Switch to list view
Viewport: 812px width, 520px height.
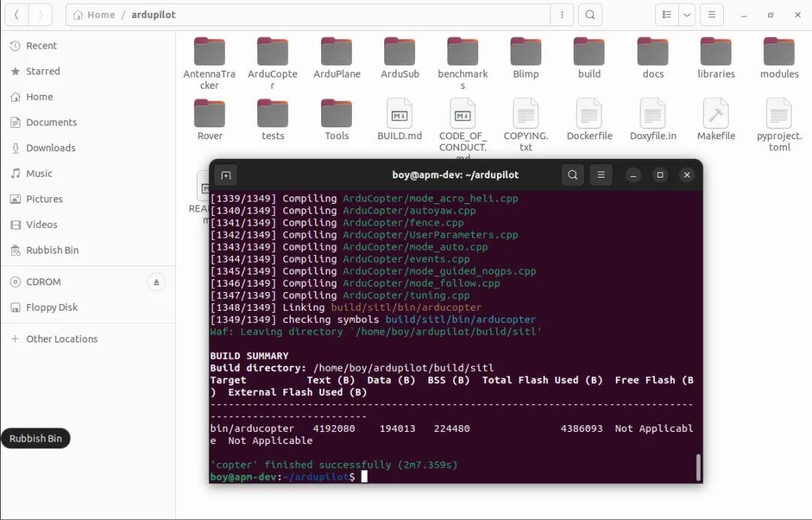[x=666, y=14]
